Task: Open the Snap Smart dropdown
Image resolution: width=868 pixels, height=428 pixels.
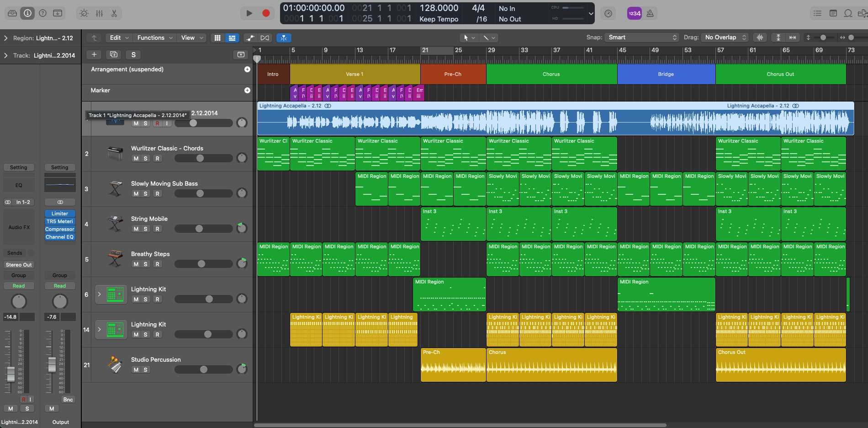Action: coord(642,37)
